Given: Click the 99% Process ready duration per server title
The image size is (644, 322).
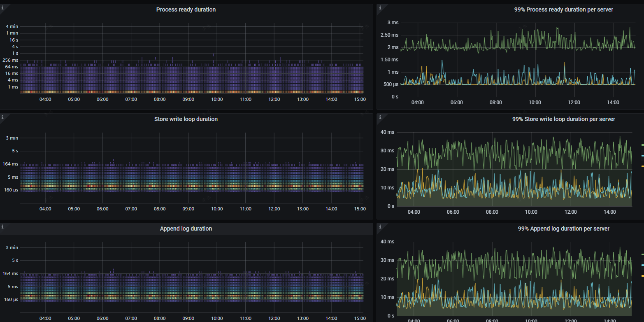Looking at the screenshot, I should point(563,9).
